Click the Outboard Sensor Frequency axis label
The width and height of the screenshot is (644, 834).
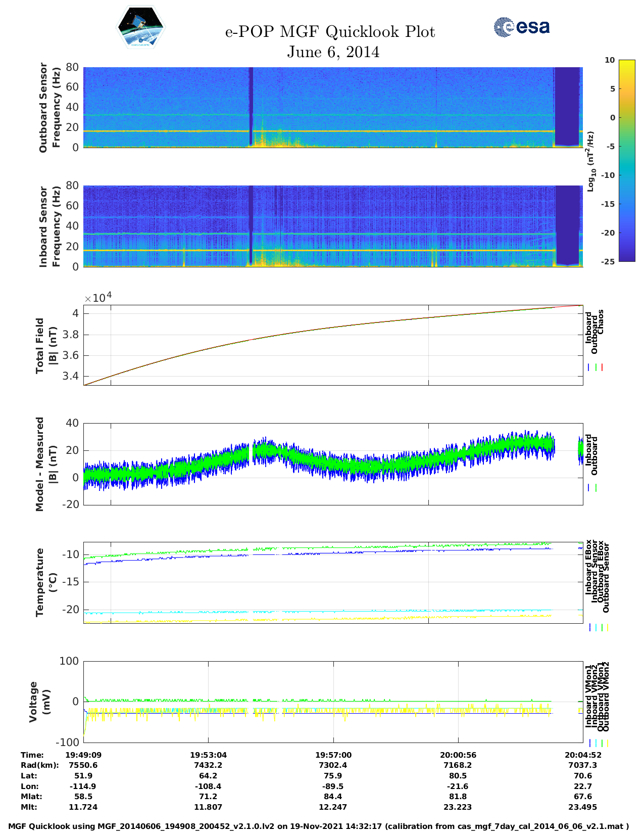49,107
